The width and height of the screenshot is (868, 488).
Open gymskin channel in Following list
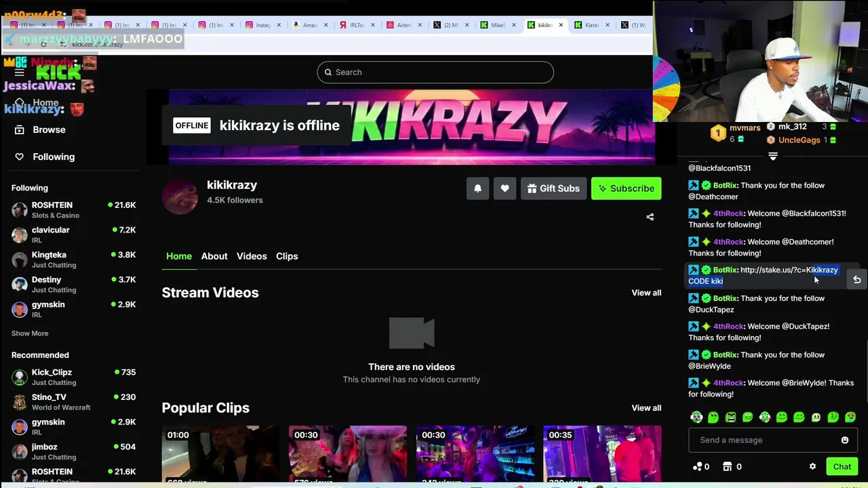(x=73, y=309)
